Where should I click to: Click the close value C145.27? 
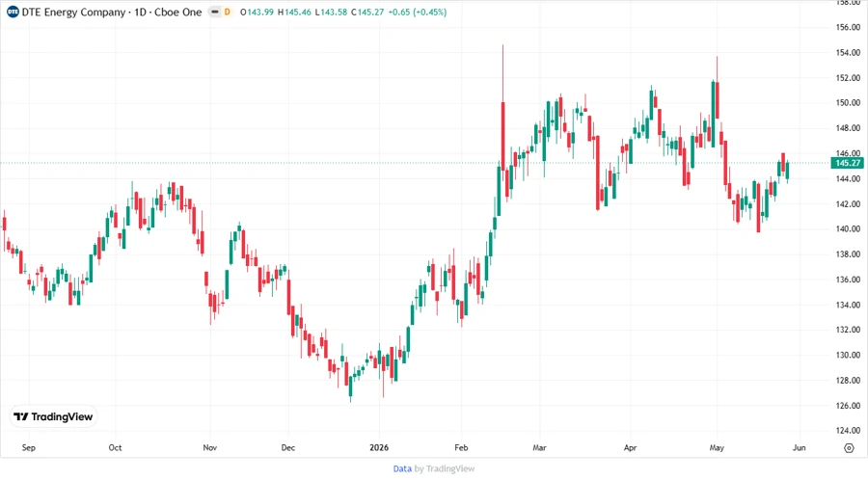367,13
